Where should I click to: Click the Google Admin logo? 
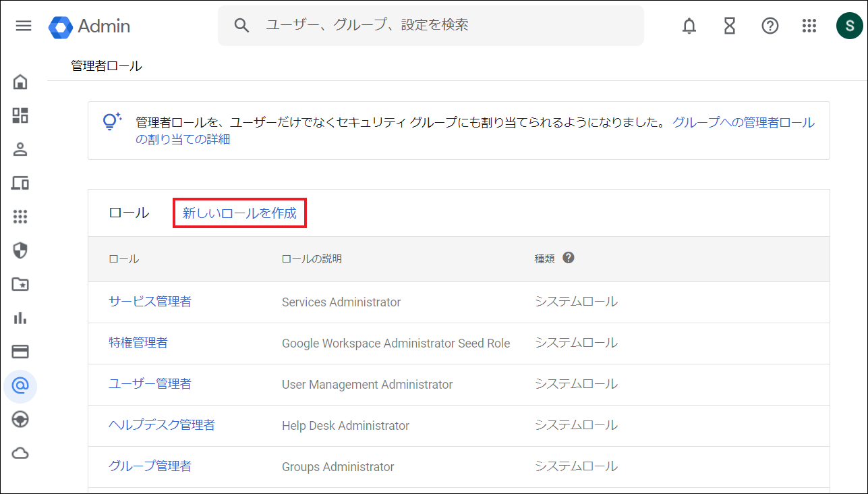coord(90,26)
